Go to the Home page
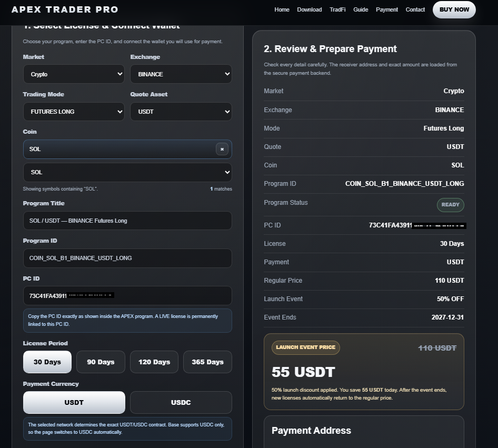 pos(282,9)
